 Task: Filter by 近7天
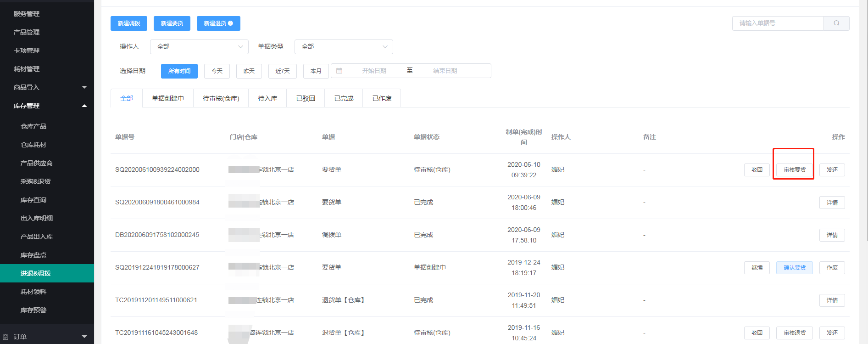click(283, 71)
